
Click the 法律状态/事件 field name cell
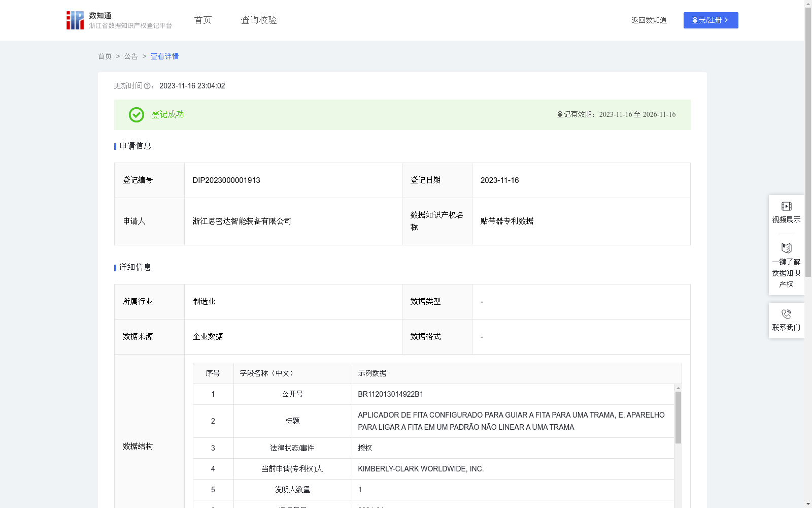click(293, 448)
